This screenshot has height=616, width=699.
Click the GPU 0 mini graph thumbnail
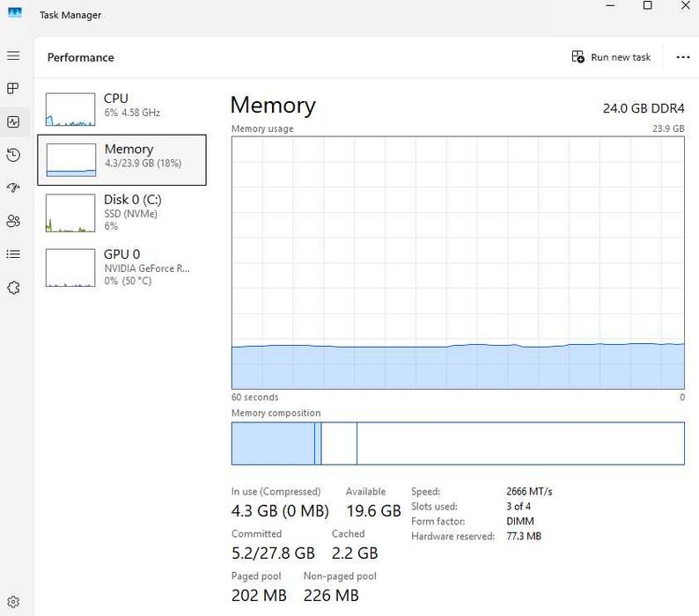pos(70,268)
